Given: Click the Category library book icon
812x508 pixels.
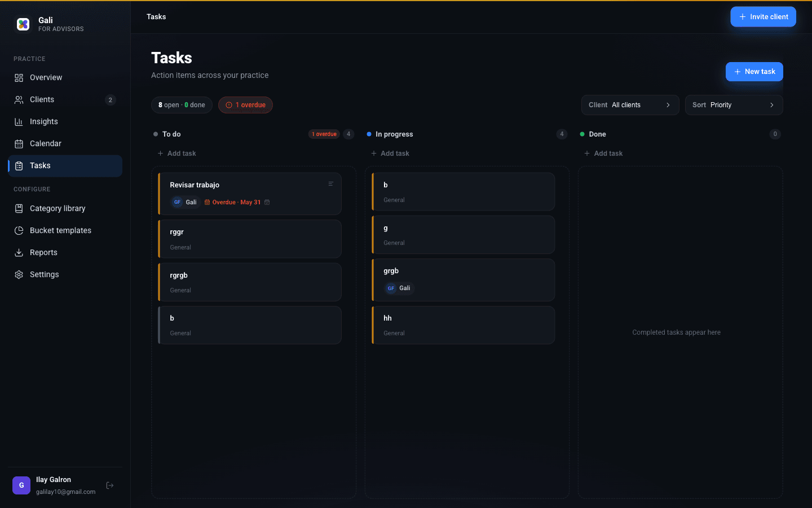Looking at the screenshot, I should [x=19, y=209].
